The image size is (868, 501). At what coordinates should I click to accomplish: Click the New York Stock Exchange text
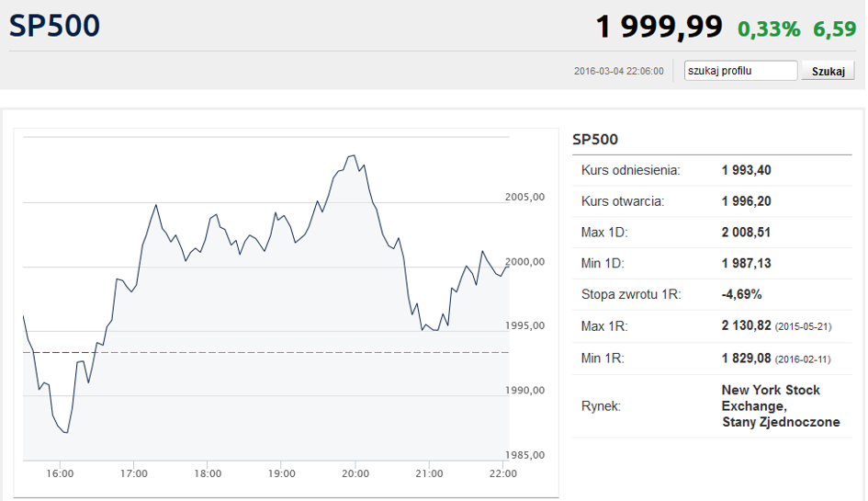click(771, 398)
